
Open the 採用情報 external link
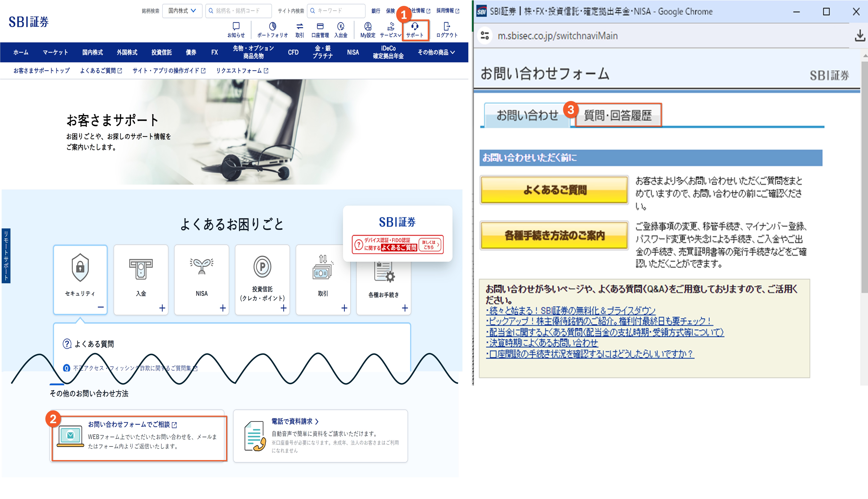click(448, 11)
